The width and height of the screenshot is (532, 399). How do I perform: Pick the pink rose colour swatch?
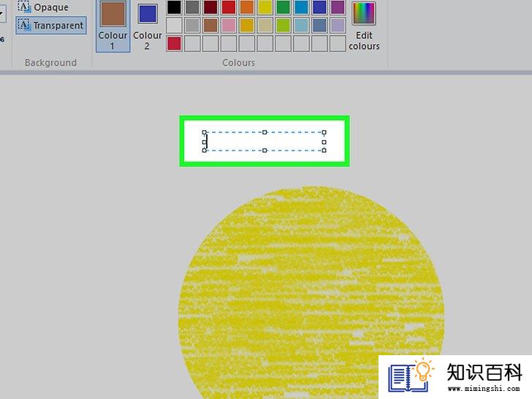[229, 26]
